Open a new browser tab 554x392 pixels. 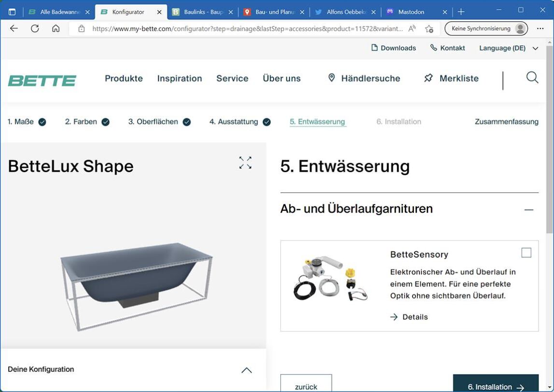461,12
